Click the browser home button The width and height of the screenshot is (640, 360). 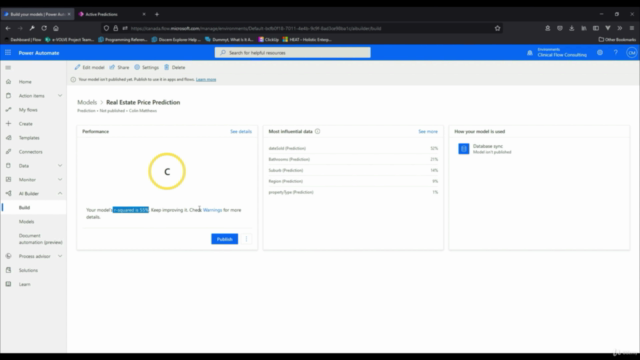pos(56,28)
